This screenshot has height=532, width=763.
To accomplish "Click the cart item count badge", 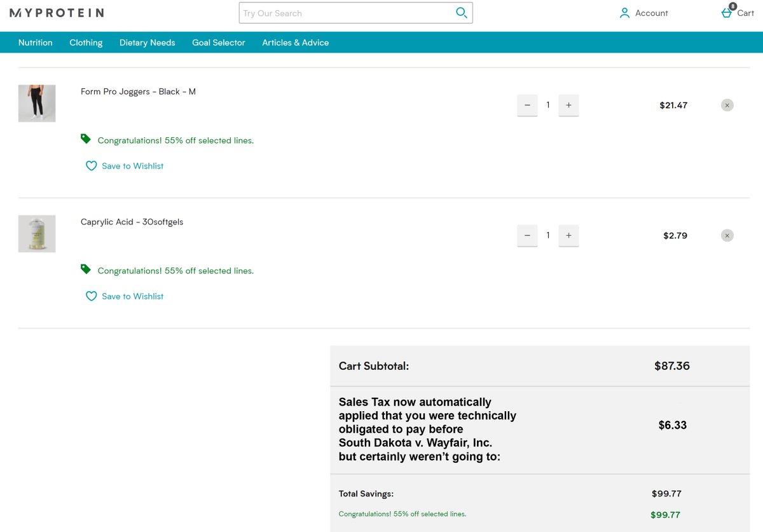I will pos(732,6).
